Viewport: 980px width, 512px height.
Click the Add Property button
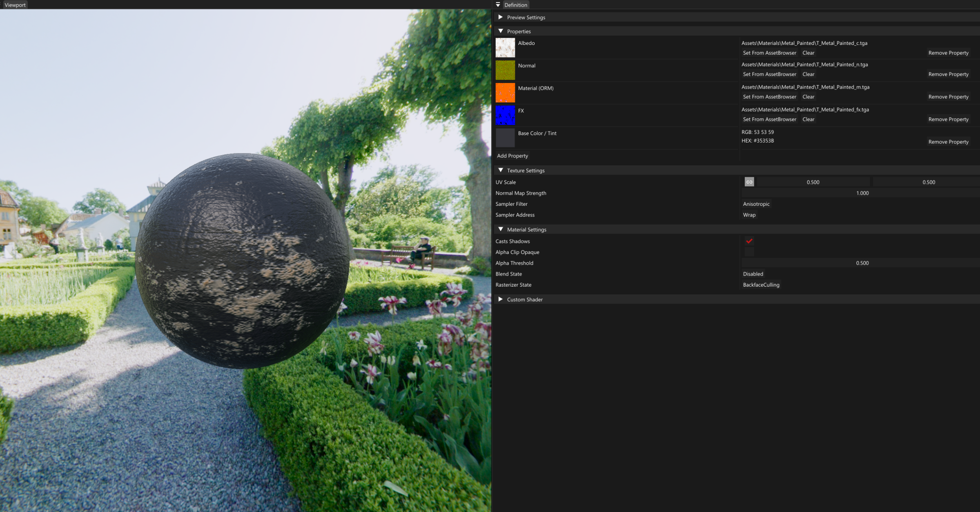tap(512, 156)
